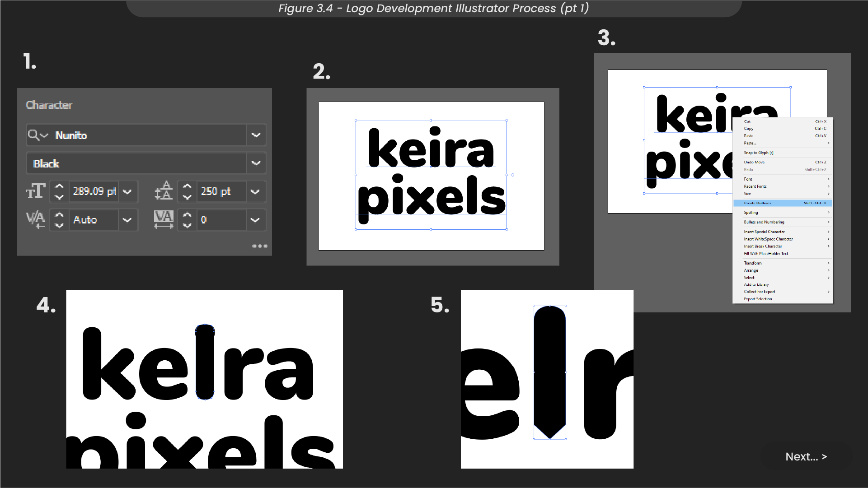Choose Cut from the context menu
The height and width of the screenshot is (488, 868).
(x=783, y=121)
